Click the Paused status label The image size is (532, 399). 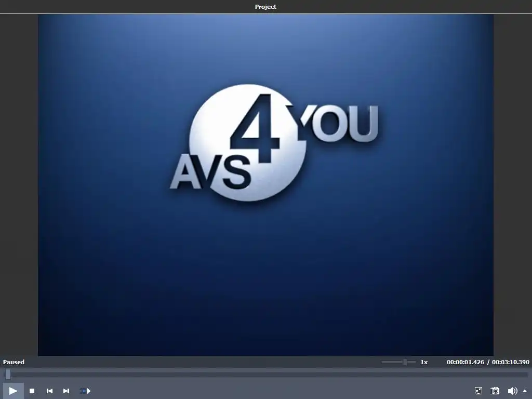14,362
